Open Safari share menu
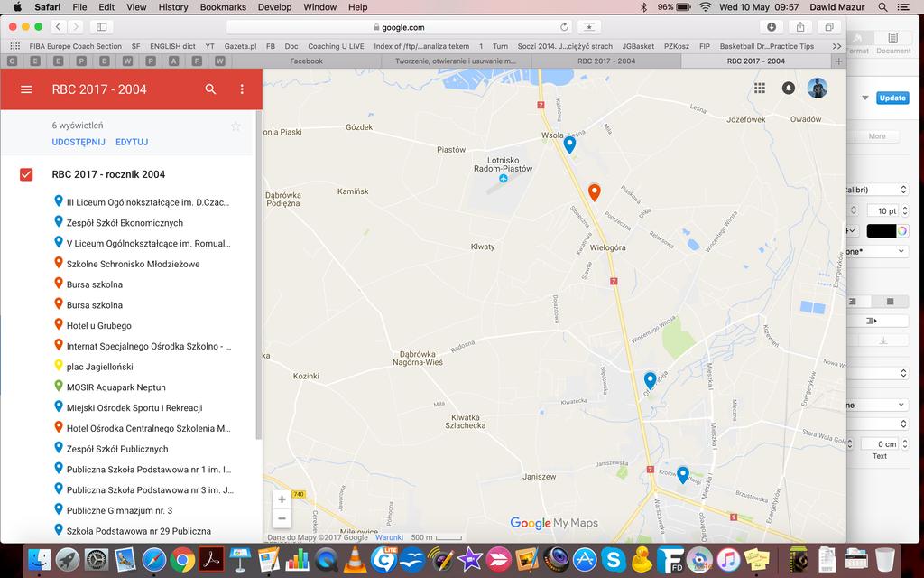Image resolution: width=924 pixels, height=578 pixels. pyautogui.click(x=800, y=26)
